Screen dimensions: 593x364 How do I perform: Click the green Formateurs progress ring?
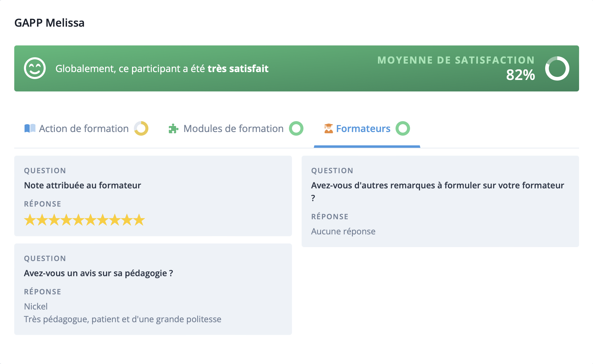pyautogui.click(x=403, y=128)
